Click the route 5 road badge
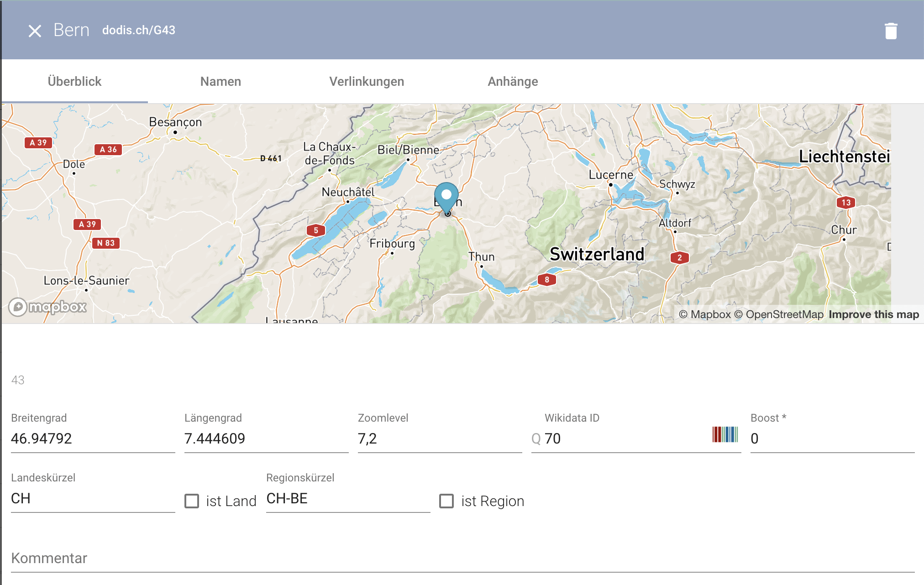 click(x=316, y=230)
